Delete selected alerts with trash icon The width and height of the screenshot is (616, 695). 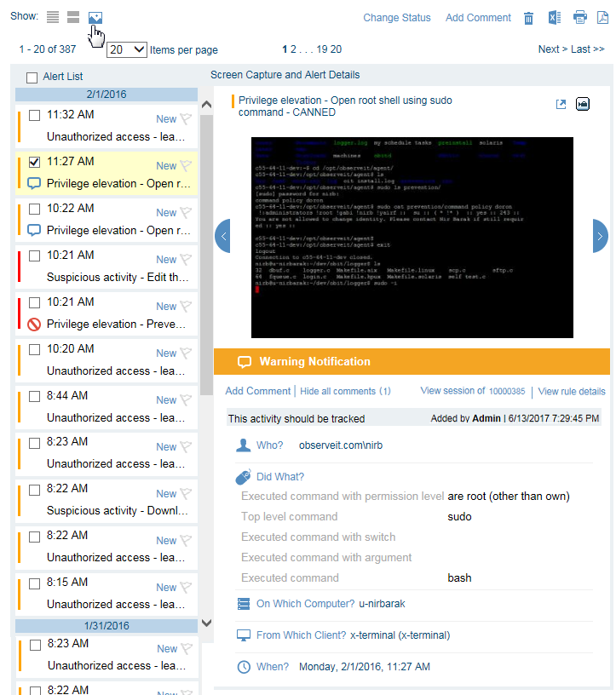[529, 18]
